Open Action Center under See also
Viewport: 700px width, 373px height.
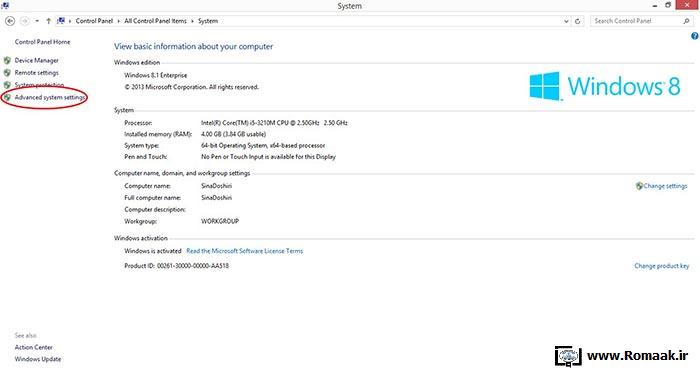pos(33,347)
